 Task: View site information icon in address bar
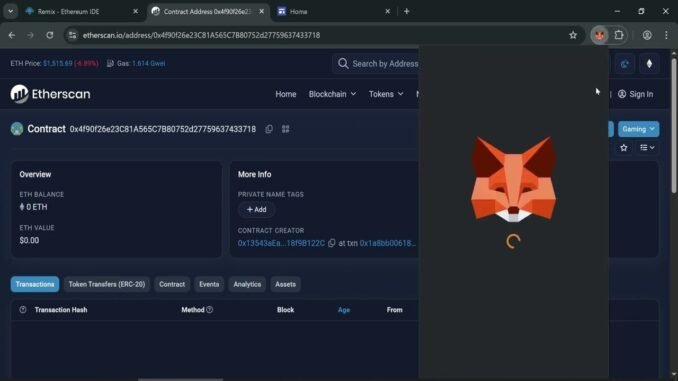pyautogui.click(x=73, y=35)
